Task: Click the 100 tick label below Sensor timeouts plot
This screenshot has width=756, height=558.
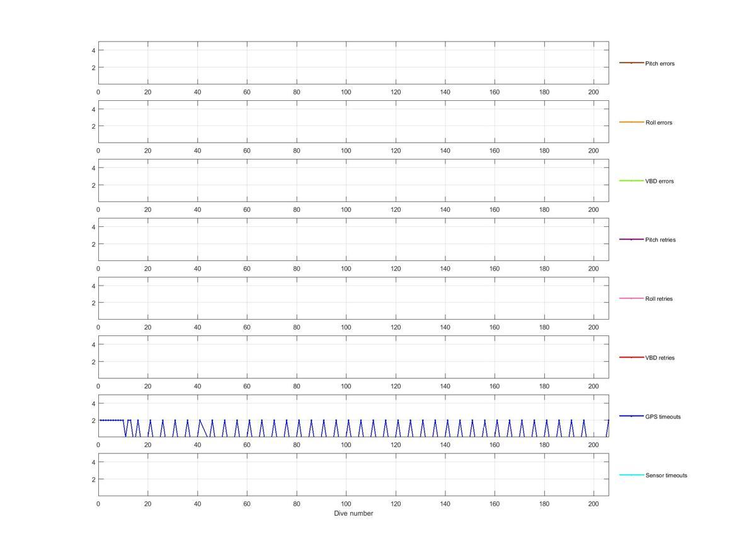Action: pos(346,504)
